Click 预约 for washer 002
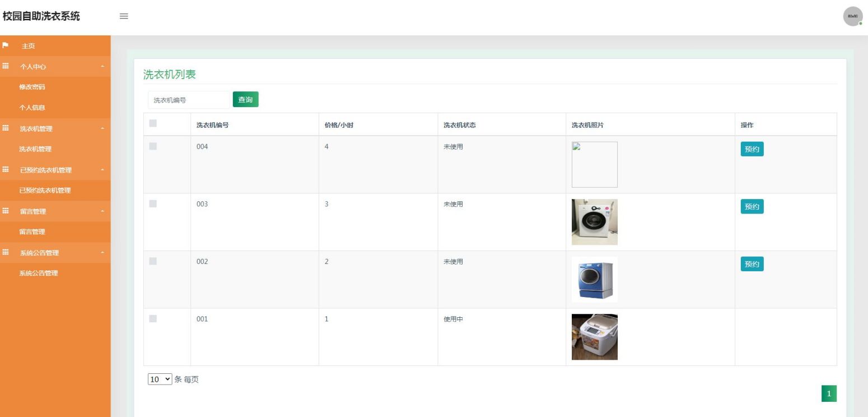Screen dimensions: 868x417 [x=752, y=264]
